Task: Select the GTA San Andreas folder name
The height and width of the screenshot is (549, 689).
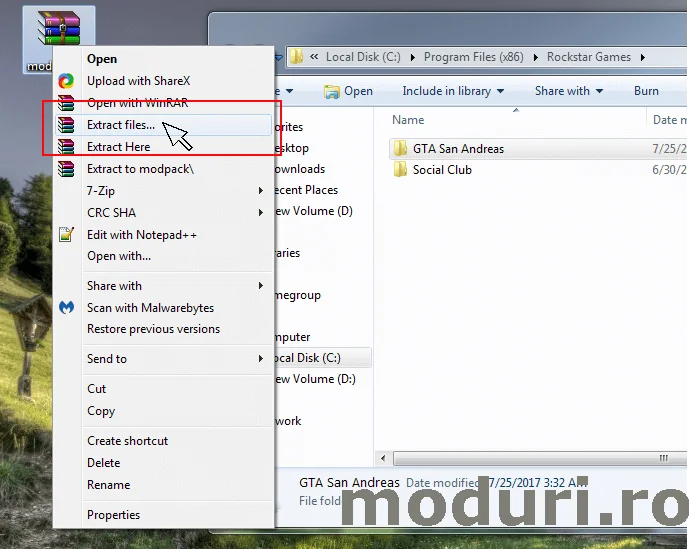Action: pos(458,149)
